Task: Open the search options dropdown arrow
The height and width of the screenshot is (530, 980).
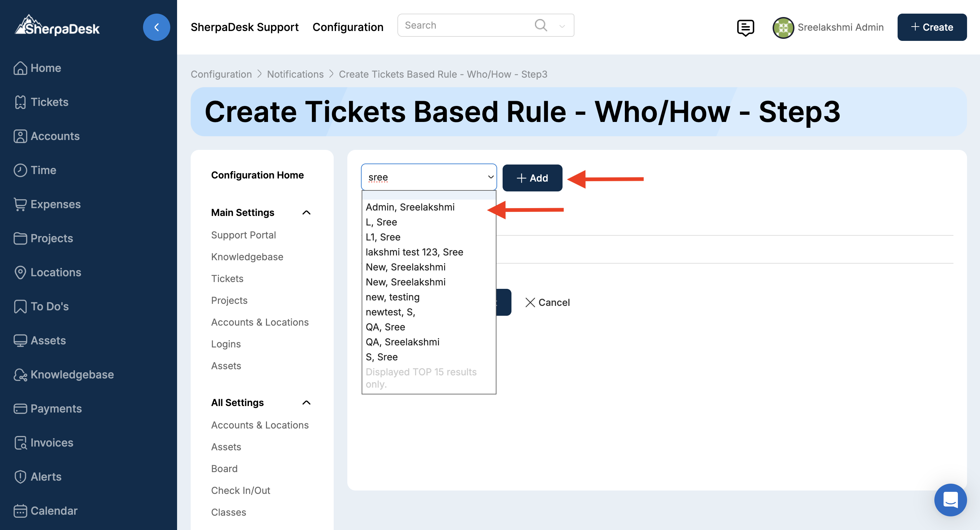Action: click(x=562, y=26)
